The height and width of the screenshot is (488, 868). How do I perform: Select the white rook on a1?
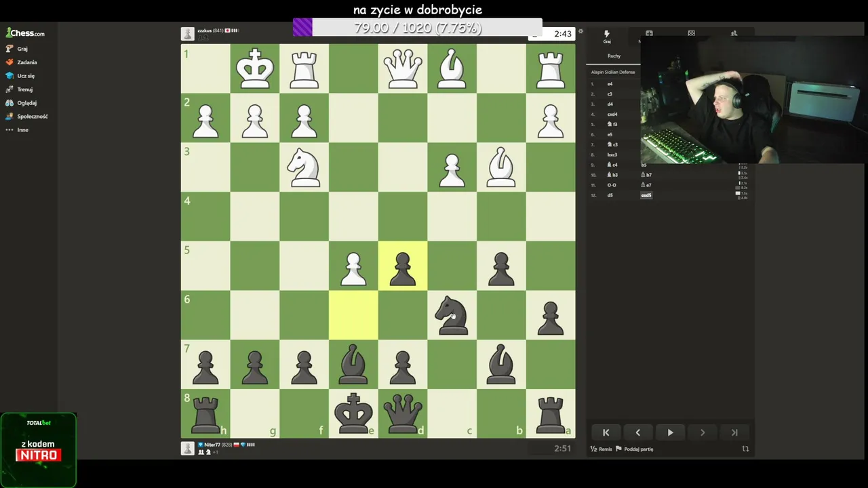pos(551,68)
